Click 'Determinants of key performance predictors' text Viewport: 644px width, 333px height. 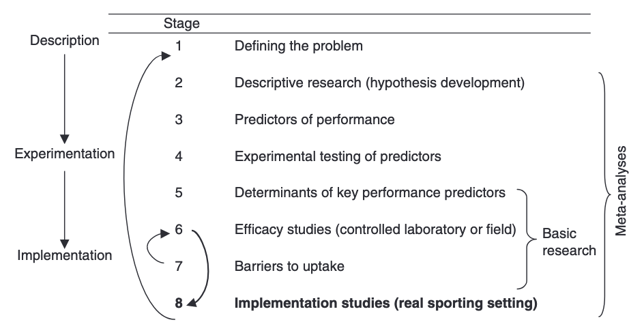click(x=370, y=192)
